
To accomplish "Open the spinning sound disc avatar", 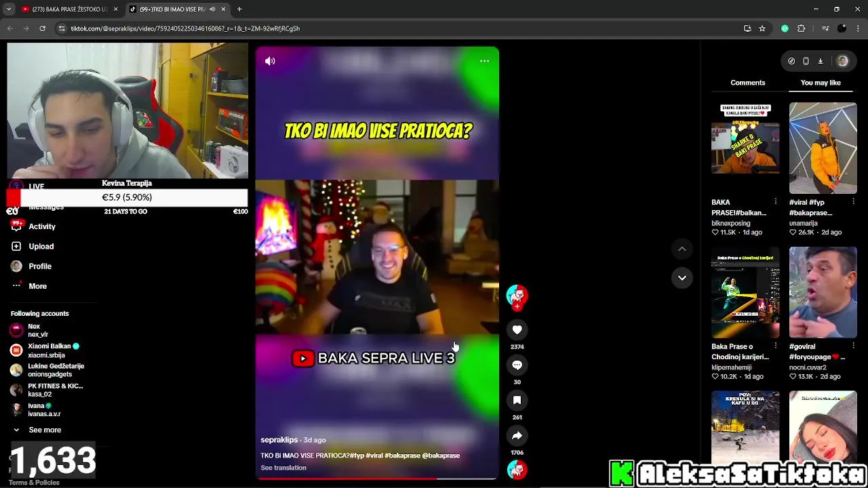I will [x=517, y=470].
